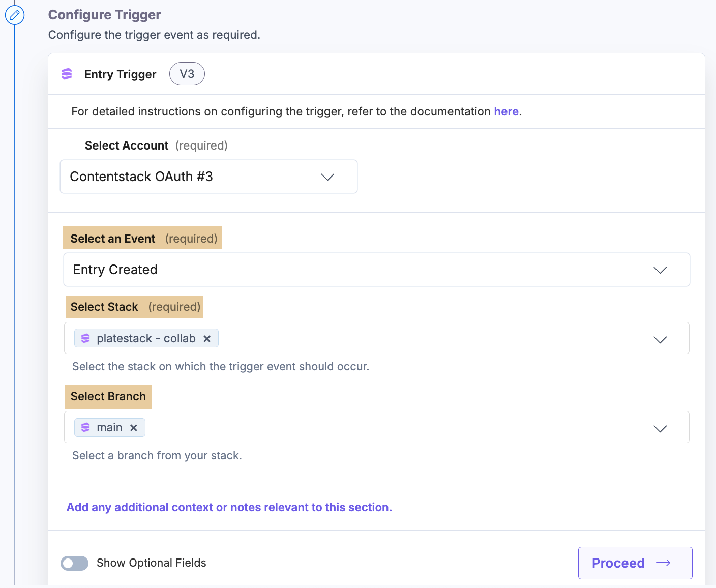Click the V3 version badge
716x588 pixels.
point(187,74)
